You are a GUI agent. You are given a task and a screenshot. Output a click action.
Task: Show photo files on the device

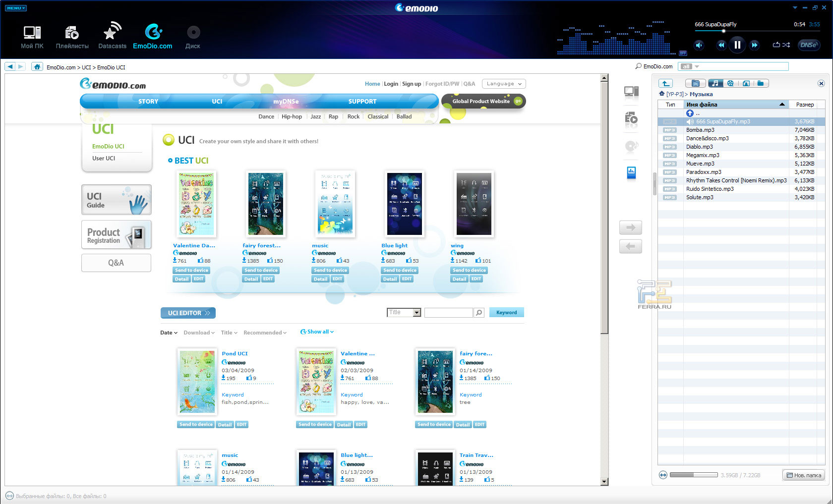pyautogui.click(x=745, y=83)
